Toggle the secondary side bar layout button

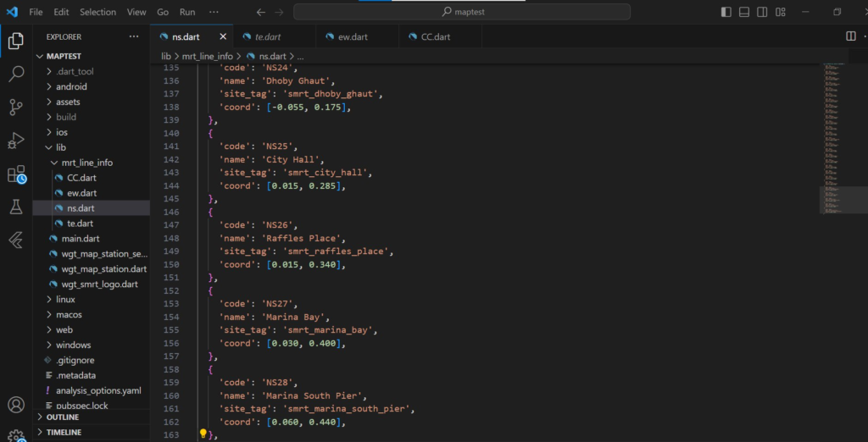[x=762, y=12]
